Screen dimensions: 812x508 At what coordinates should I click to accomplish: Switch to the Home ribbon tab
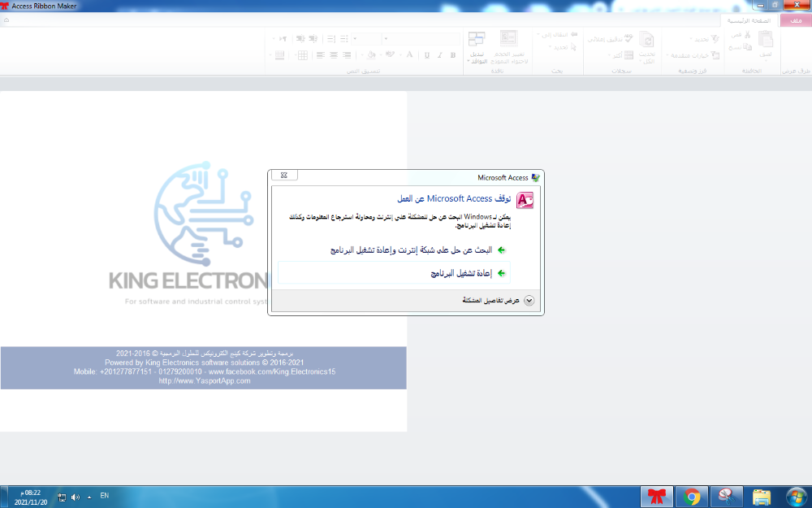749,20
